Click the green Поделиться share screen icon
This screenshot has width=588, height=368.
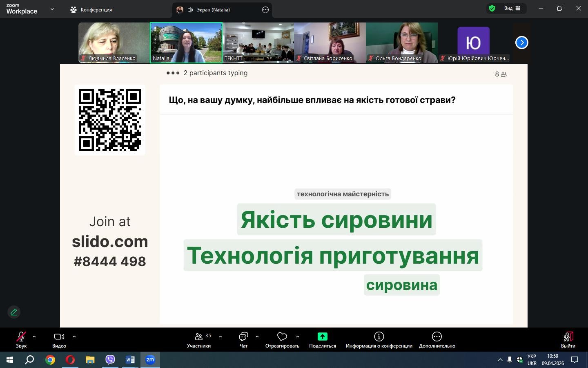(322, 337)
